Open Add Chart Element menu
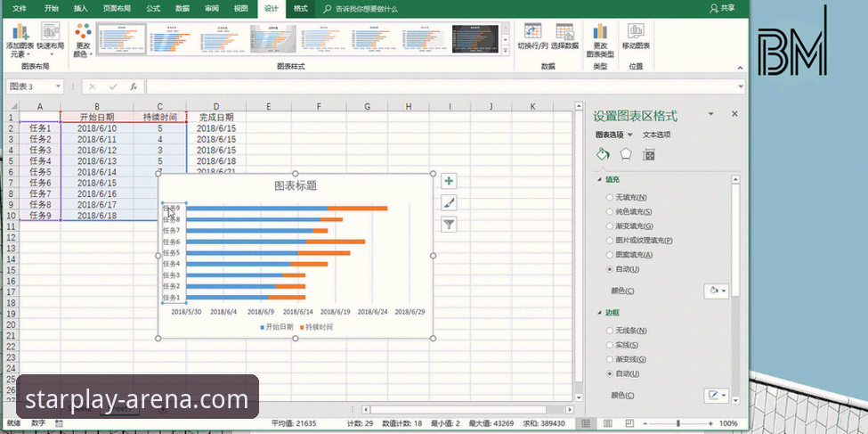Image resolution: width=868 pixels, height=434 pixels. pyautogui.click(x=20, y=40)
